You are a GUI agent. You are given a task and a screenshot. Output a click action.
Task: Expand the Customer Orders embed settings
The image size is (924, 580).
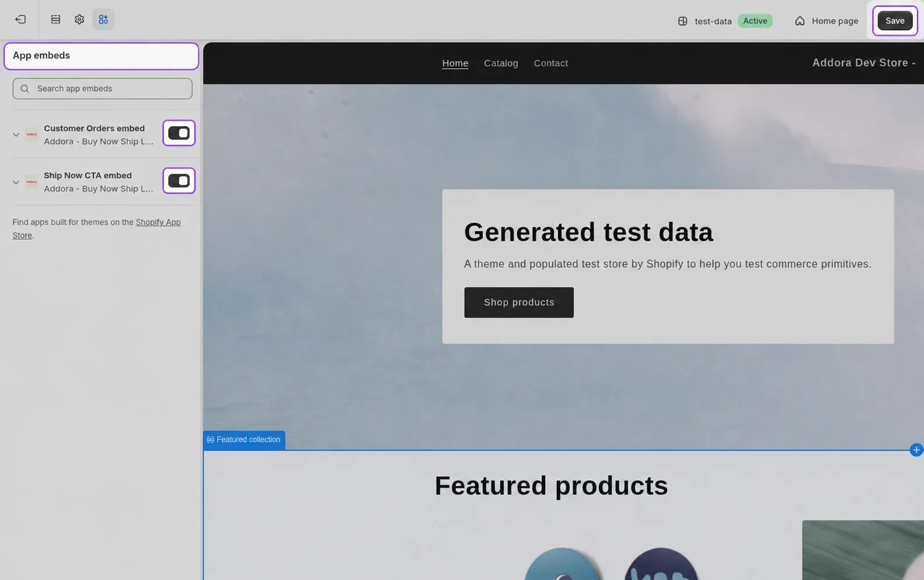coord(16,135)
